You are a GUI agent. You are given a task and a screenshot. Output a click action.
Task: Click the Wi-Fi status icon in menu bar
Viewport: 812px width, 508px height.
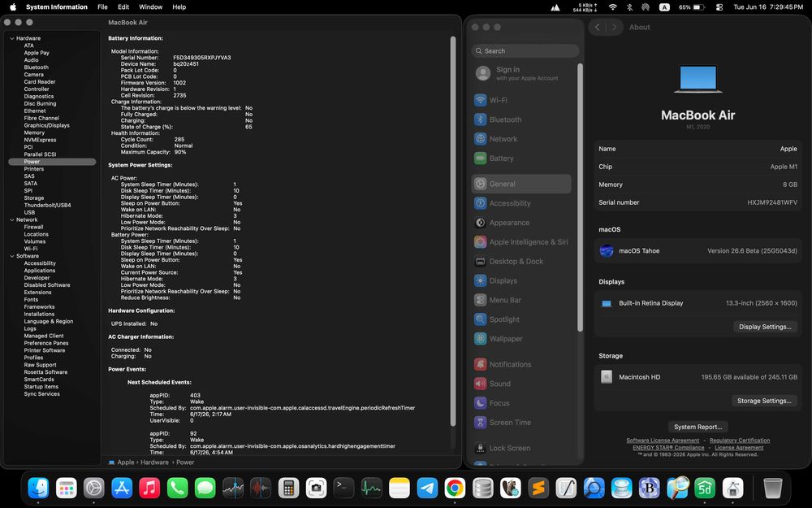tap(612, 7)
